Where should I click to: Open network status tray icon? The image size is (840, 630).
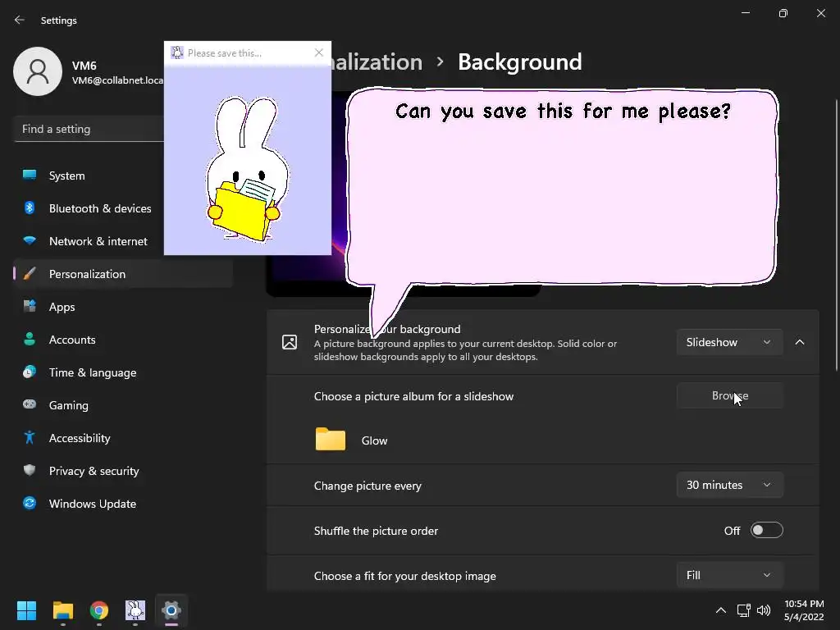(x=743, y=609)
